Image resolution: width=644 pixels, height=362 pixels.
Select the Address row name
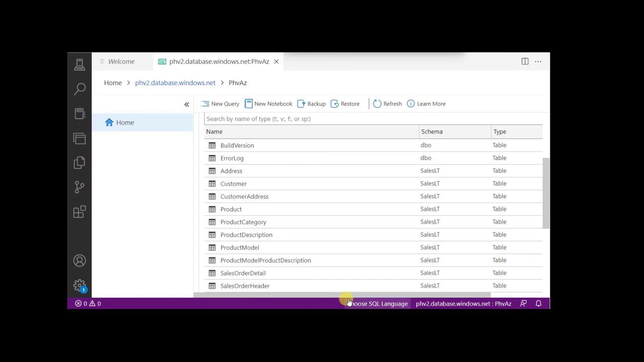pos(231,171)
